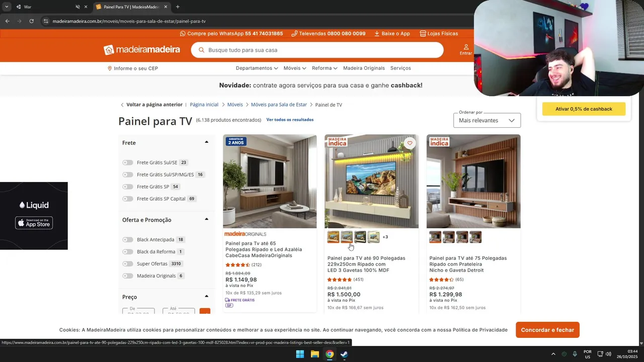Click the Televendas phone icon
Viewport: 644px width, 362px height.
(x=295, y=34)
